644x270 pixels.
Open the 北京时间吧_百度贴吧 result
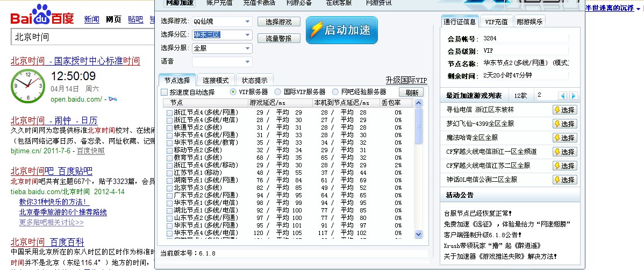coord(52,171)
